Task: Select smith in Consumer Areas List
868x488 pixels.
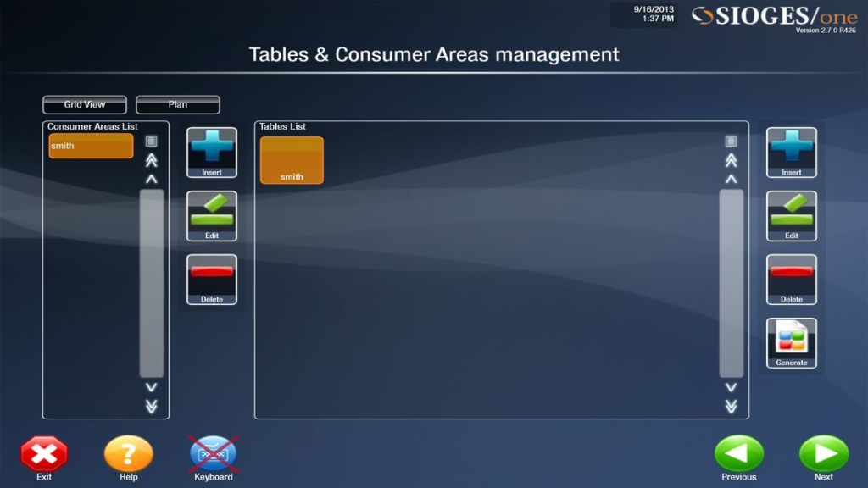Action: tap(91, 146)
